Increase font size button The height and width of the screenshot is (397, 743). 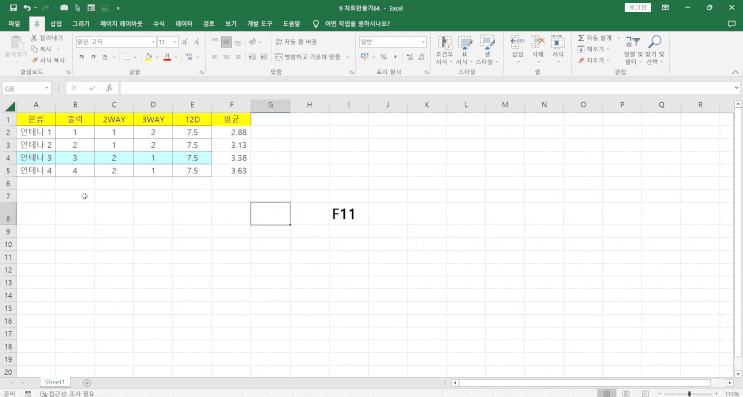184,42
